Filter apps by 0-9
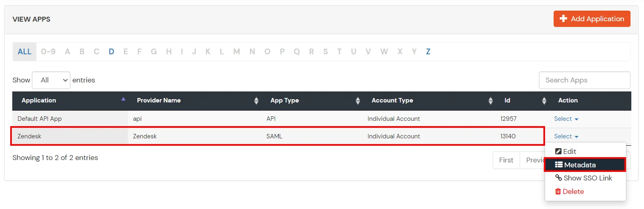Viewport: 644px width, 209px height. click(48, 51)
